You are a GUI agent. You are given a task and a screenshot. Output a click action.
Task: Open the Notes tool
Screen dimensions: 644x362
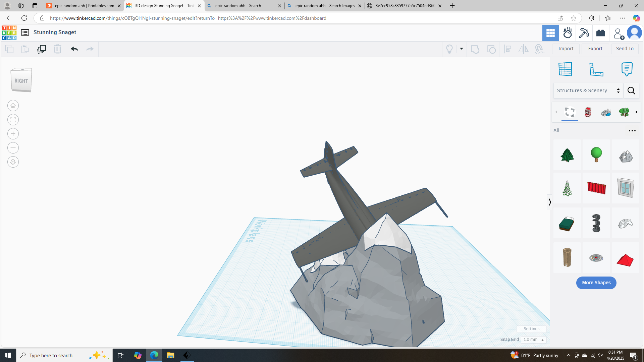tap(627, 69)
